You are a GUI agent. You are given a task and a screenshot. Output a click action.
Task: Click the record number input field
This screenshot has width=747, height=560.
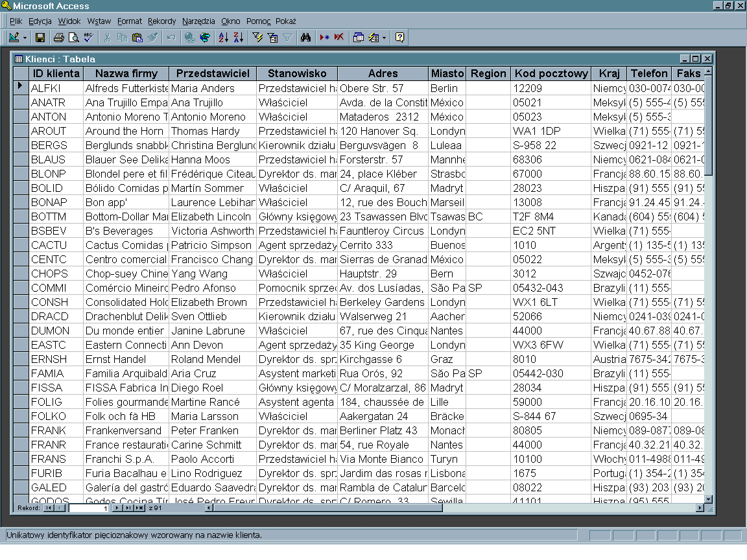89,508
